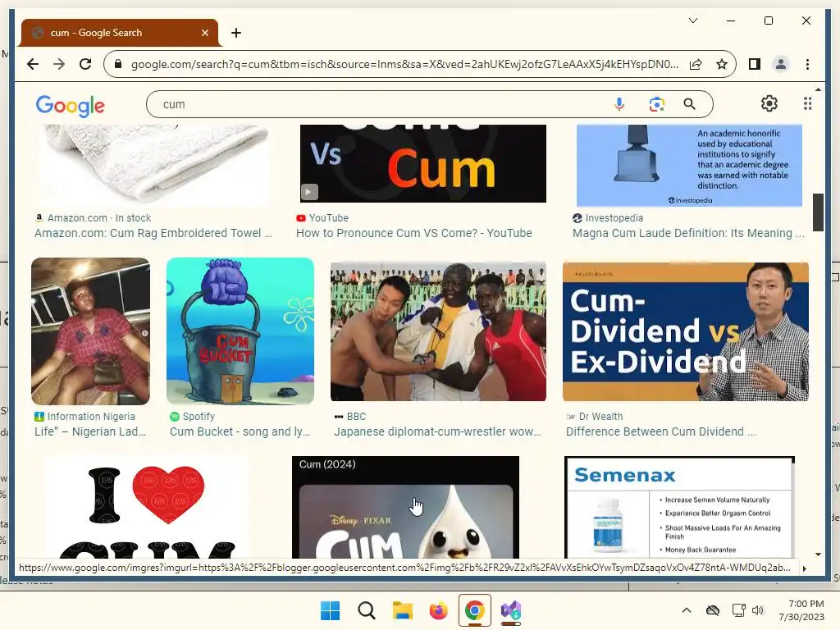
Task: Open the Spotify Bucket song link
Action: coord(240,431)
